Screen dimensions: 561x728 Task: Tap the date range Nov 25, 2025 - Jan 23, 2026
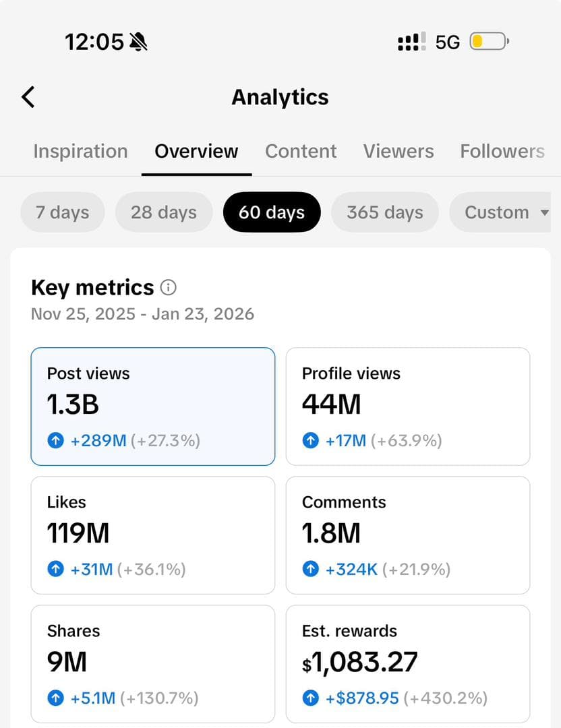pos(142,314)
